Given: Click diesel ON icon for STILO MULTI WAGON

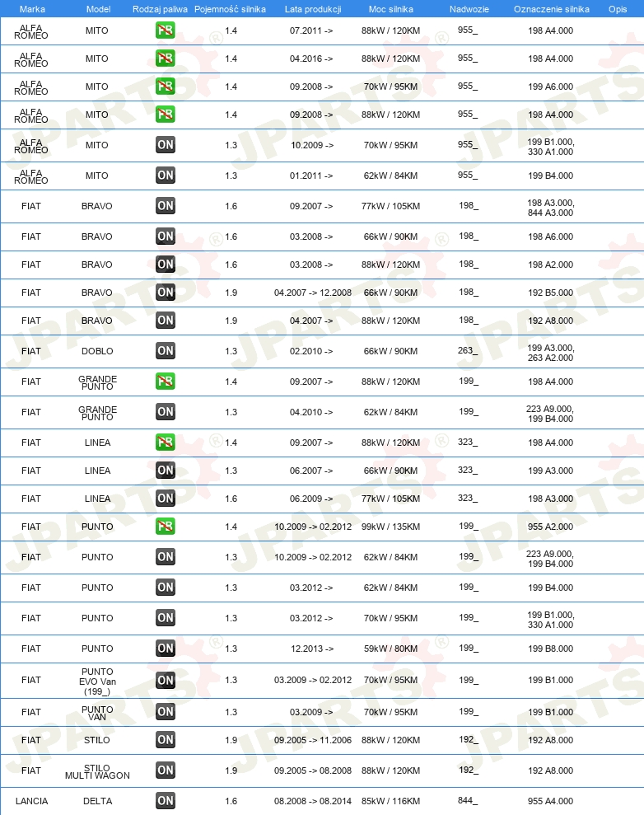Looking at the screenshot, I should (x=166, y=771).
